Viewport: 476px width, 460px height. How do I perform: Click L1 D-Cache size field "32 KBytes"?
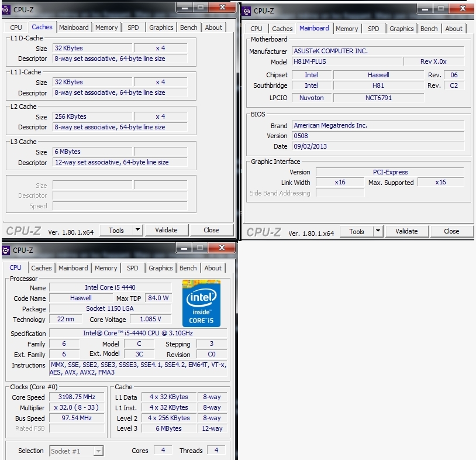pyautogui.click(x=92, y=48)
